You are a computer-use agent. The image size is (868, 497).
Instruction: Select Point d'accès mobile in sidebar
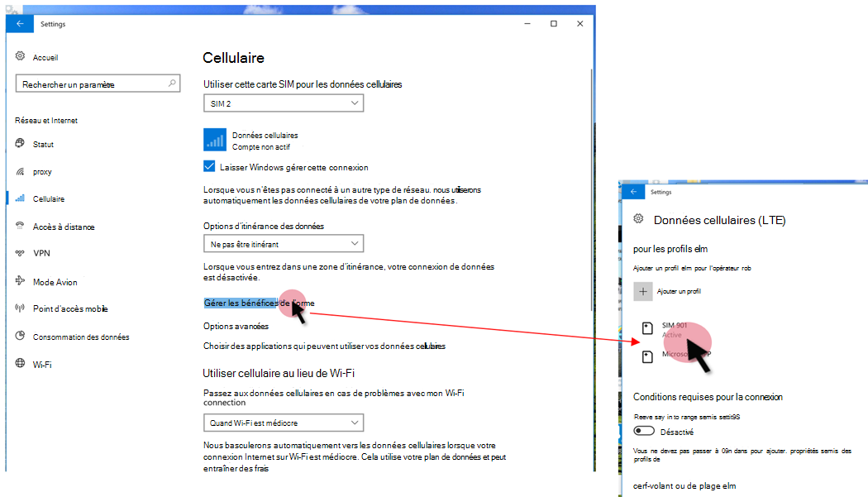point(70,308)
